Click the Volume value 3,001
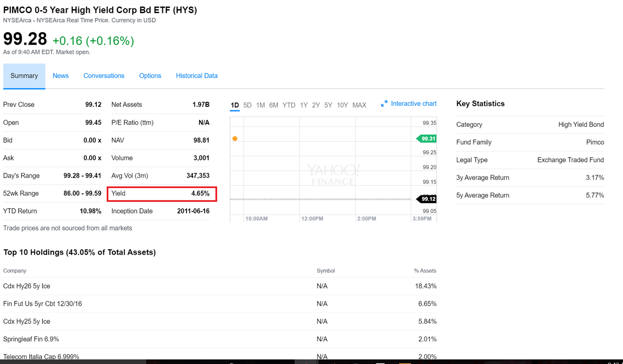Screen dimensions: 623x364 [202, 158]
